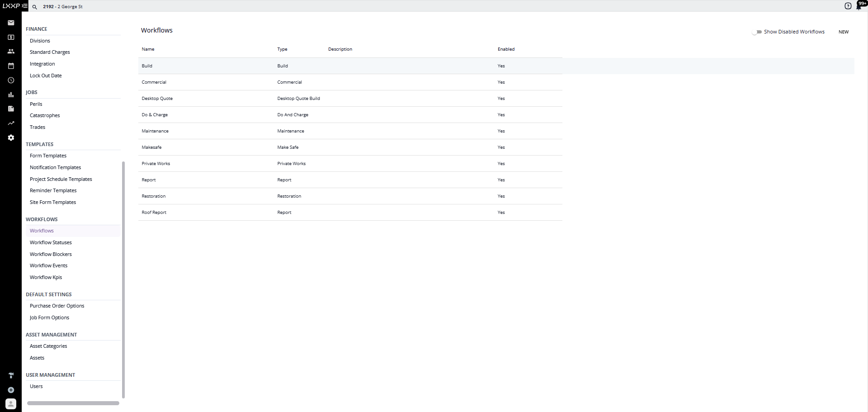Click the settings gear icon
The height and width of the screenshot is (412, 868).
[11, 137]
